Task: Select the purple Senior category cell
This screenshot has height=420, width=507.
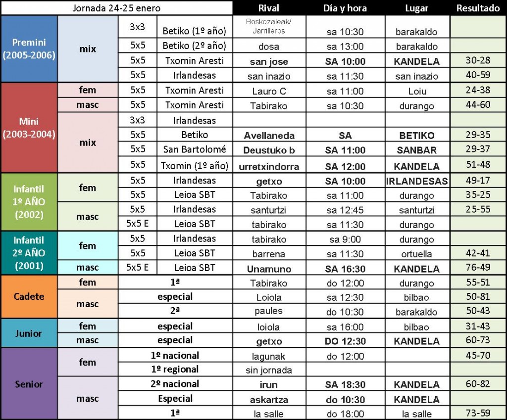Action: [29, 384]
